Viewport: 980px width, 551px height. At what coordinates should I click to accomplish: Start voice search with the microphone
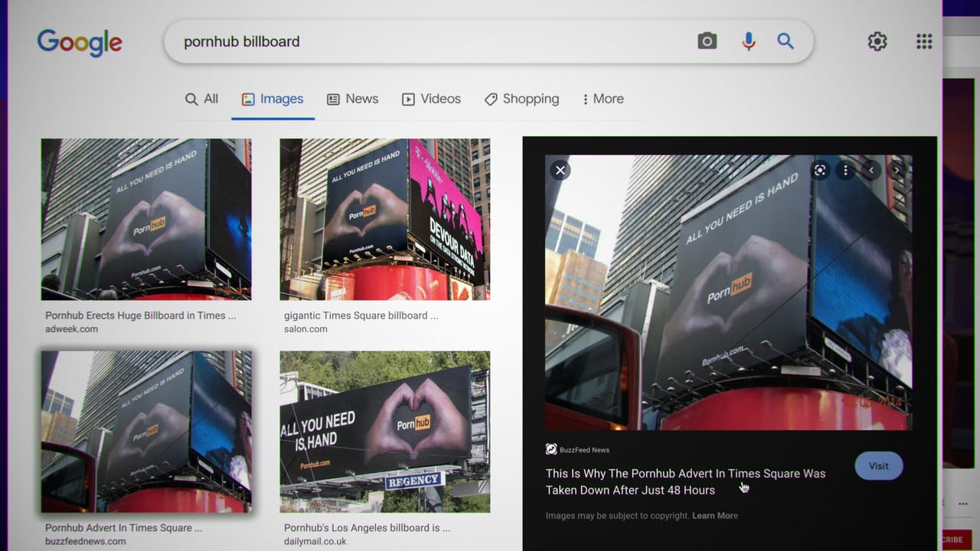coord(748,41)
